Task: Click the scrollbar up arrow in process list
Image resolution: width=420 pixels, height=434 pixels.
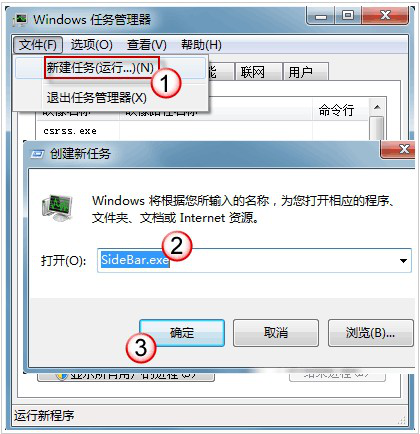Action: pyautogui.click(x=377, y=107)
